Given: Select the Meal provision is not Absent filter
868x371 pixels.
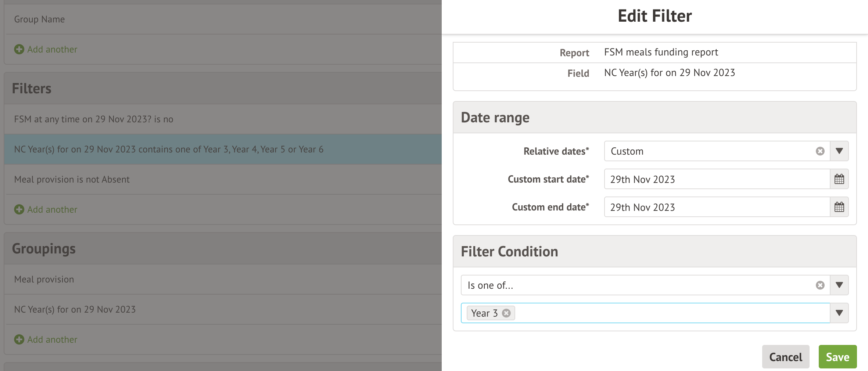Looking at the screenshot, I should point(72,179).
